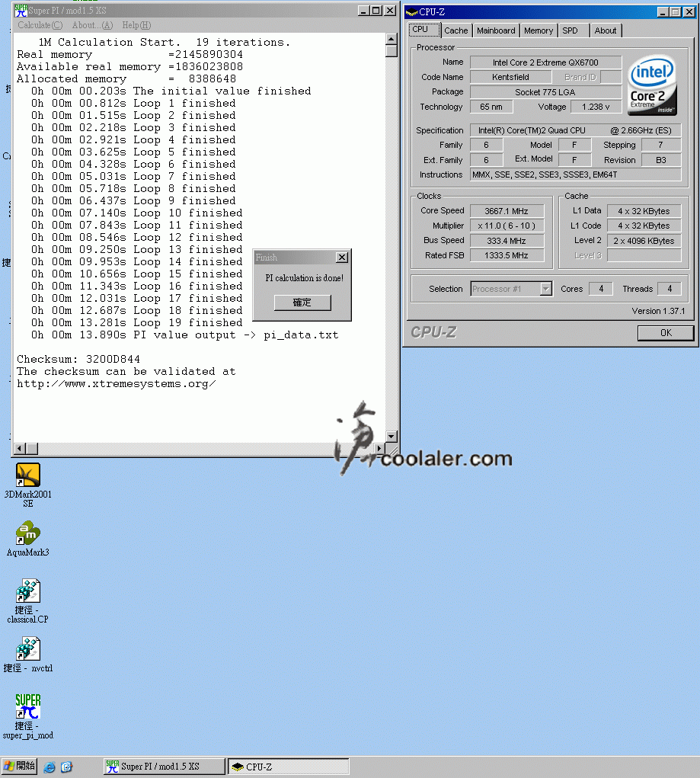700x778 pixels.
Task: Open the Help menu in Super PI
Action: pos(136,25)
